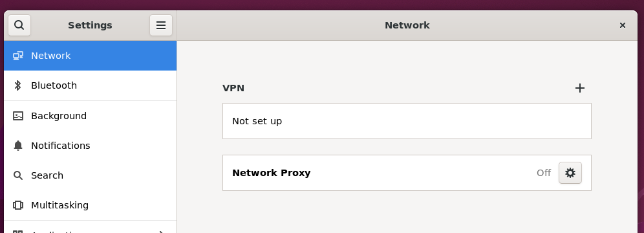Click the Network Proxy row label
Viewport: 644px width, 233px height.
click(x=271, y=173)
